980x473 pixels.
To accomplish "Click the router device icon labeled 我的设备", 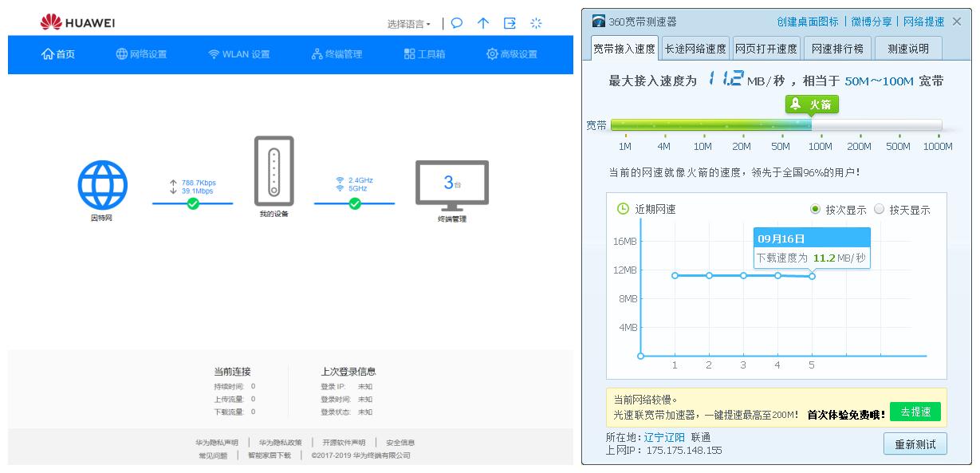I will [x=274, y=171].
